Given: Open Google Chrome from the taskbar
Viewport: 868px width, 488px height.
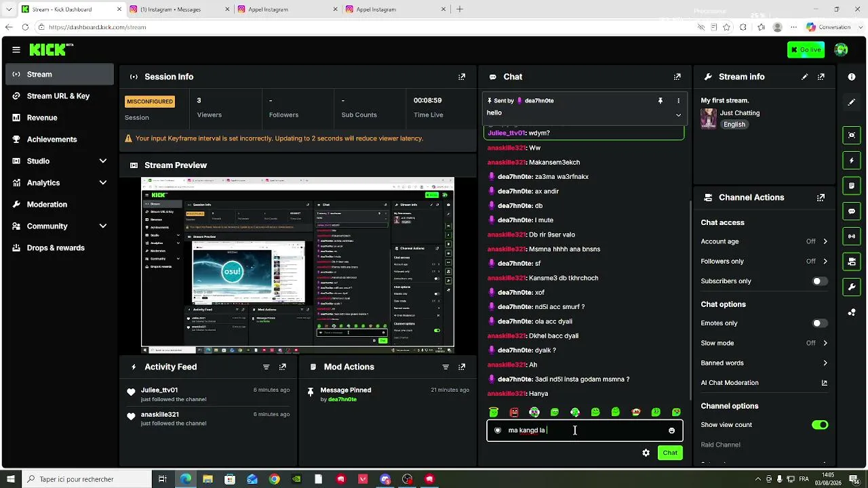Looking at the screenshot, I should click(x=274, y=479).
